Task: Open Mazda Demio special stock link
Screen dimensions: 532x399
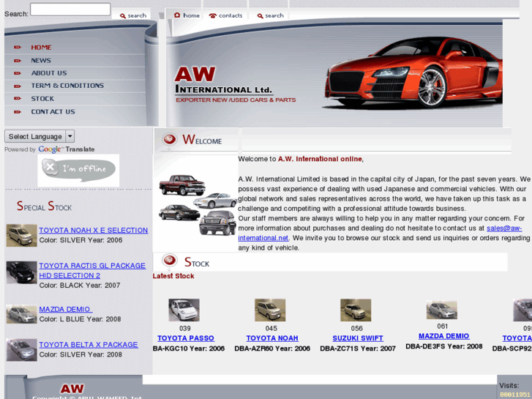Action: [x=65, y=310]
